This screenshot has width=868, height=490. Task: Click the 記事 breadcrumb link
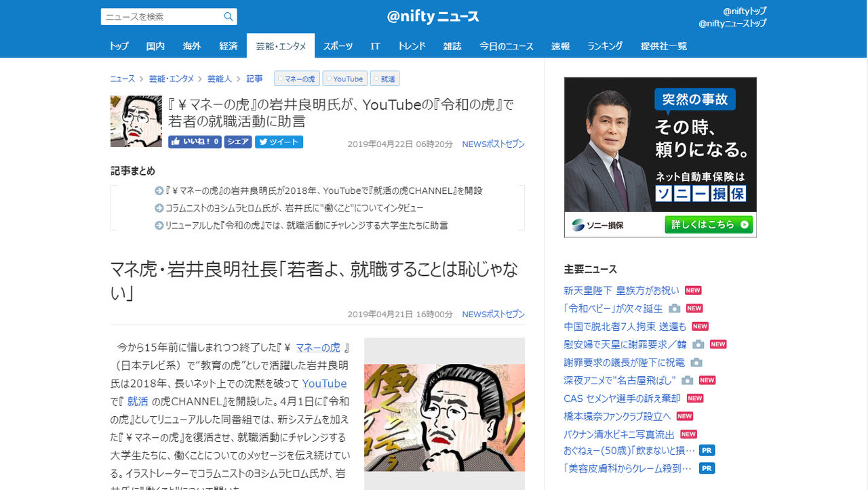pos(254,79)
